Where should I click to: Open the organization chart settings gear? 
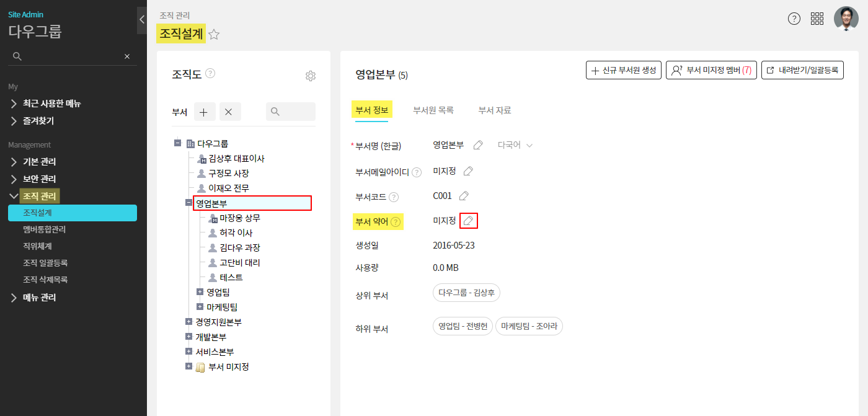point(311,76)
